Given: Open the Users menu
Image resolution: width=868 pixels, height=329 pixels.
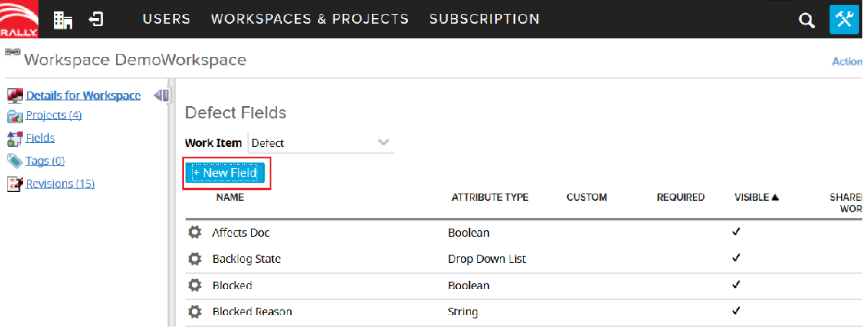Looking at the screenshot, I should (166, 19).
